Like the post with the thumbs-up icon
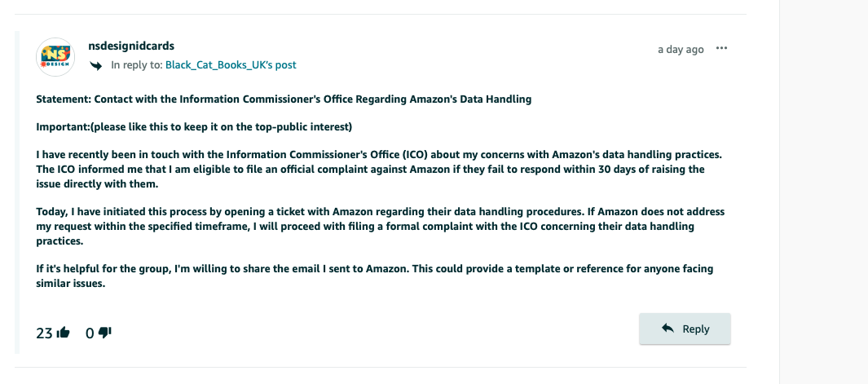 click(63, 333)
